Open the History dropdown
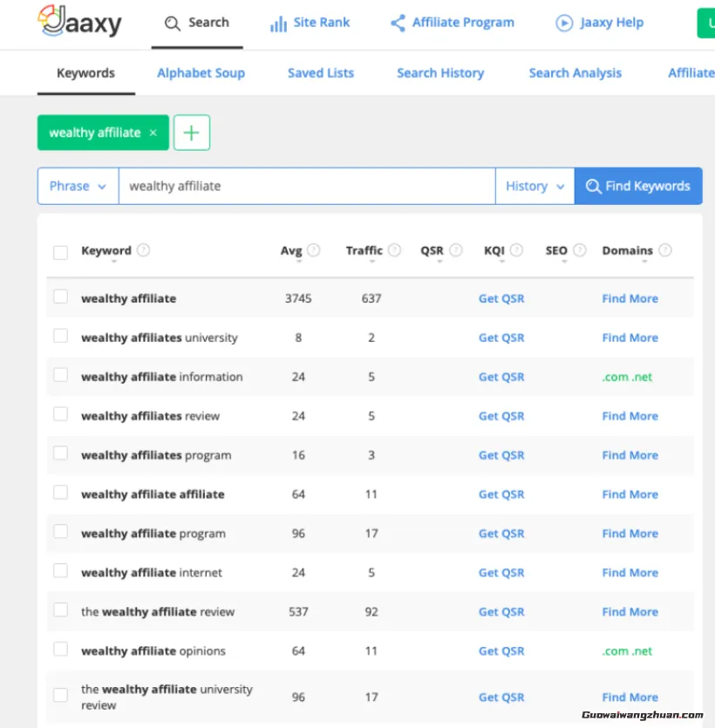 pyautogui.click(x=535, y=187)
